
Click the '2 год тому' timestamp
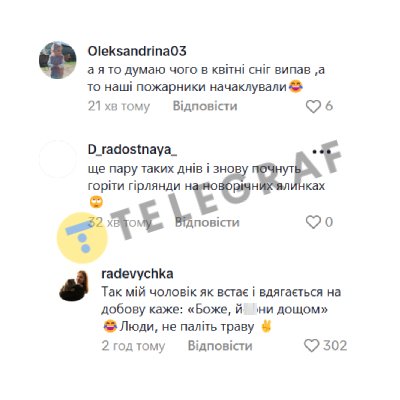pyautogui.click(x=133, y=346)
